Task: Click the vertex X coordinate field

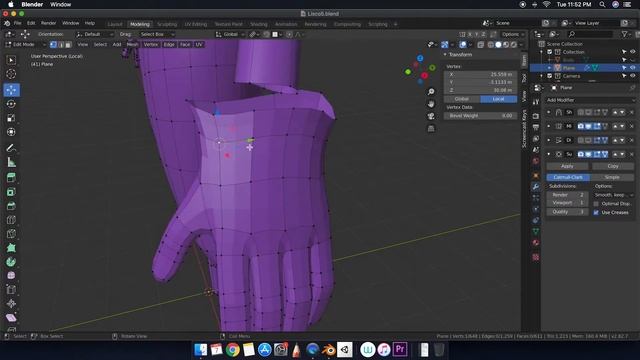Action: (480, 74)
